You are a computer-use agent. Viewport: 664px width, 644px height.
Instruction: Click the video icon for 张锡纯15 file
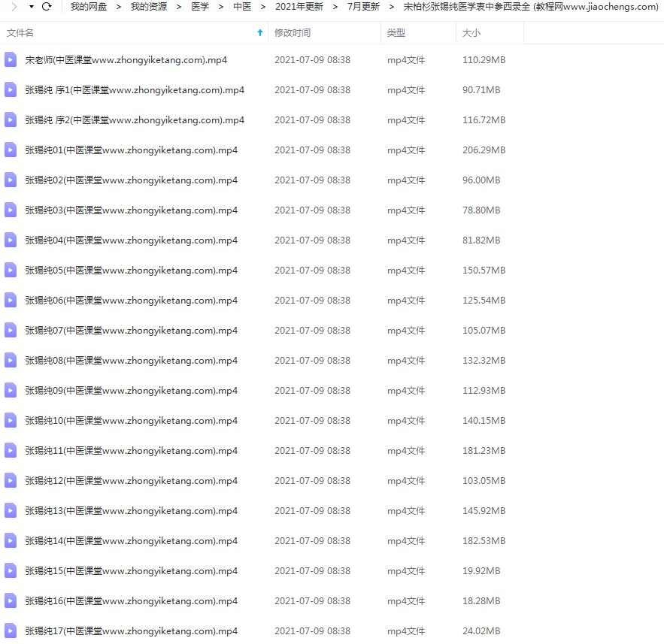(11, 570)
